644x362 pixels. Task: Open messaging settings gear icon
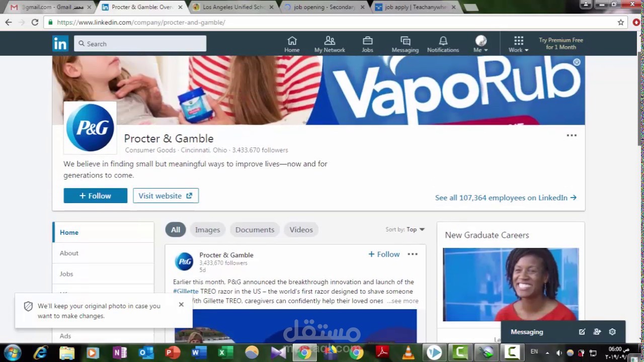[612, 332]
